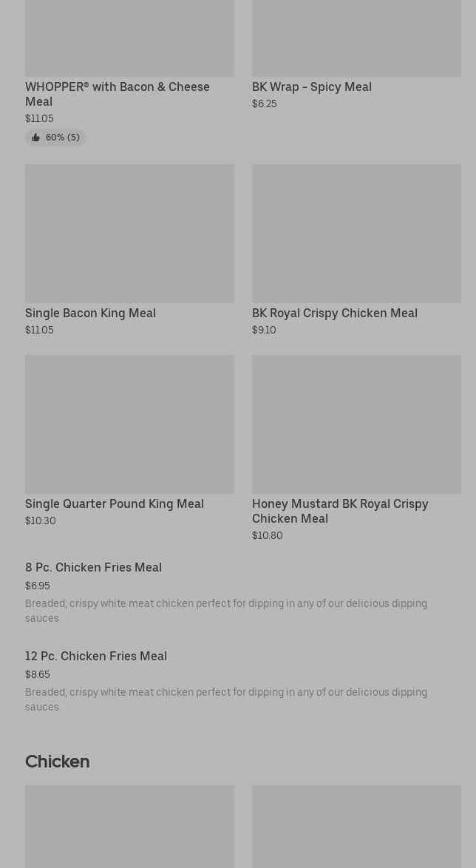Click the 12 Pc. Chicken Fries description

[x=225, y=699]
